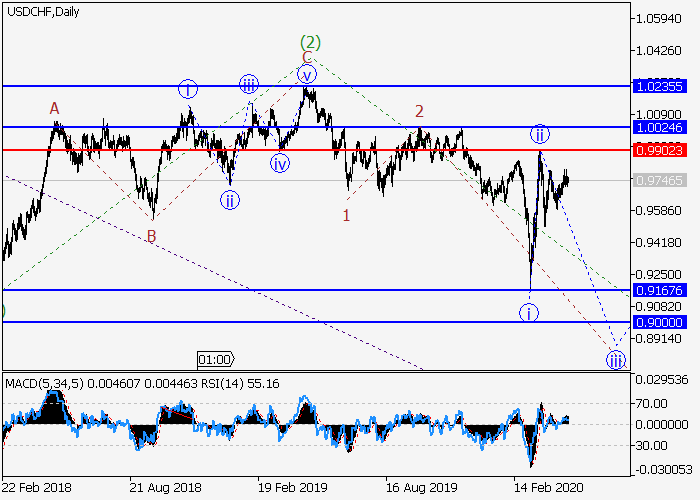Image resolution: width=700 pixels, height=500 pixels.
Task: Click the circled iv wave marker
Action: click(x=280, y=163)
